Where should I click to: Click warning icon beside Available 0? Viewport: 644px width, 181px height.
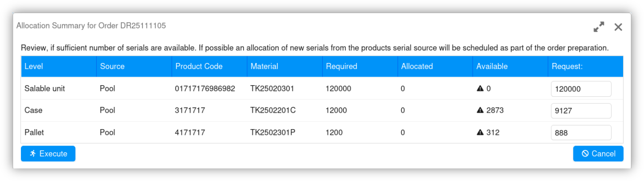click(480, 89)
